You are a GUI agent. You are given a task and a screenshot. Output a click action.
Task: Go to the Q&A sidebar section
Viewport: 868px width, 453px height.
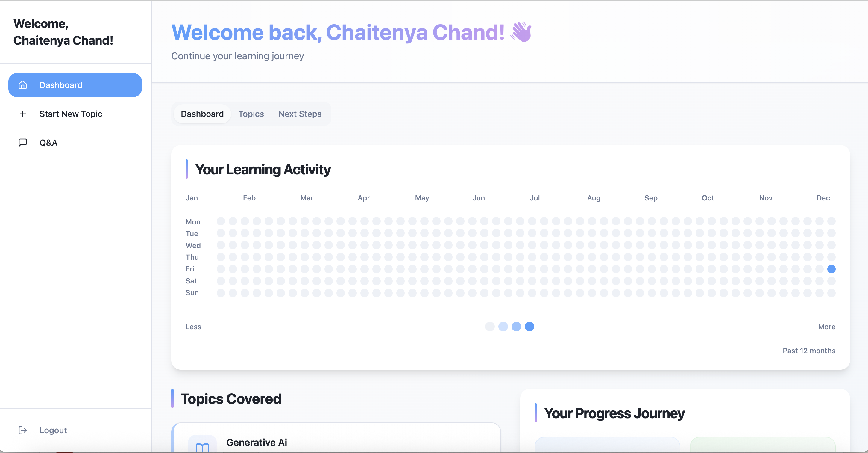pos(48,143)
